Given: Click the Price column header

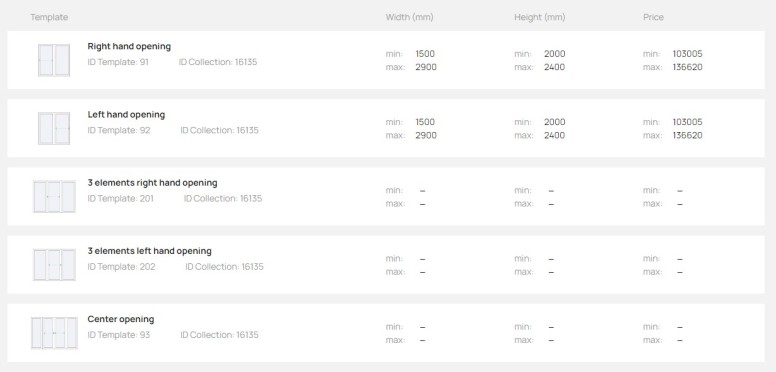Looking at the screenshot, I should pos(653,17).
